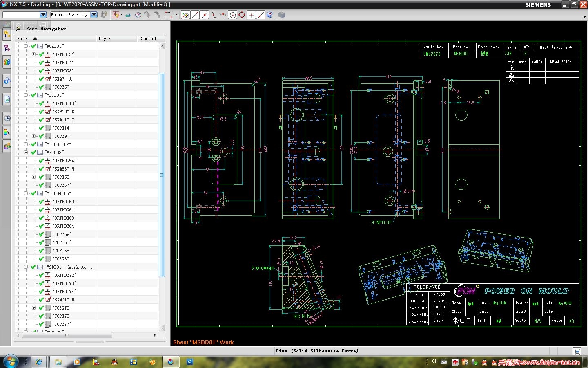This screenshot has height=368, width=588.
Task: Open the History clock sidebar tab
Action: [x=7, y=118]
